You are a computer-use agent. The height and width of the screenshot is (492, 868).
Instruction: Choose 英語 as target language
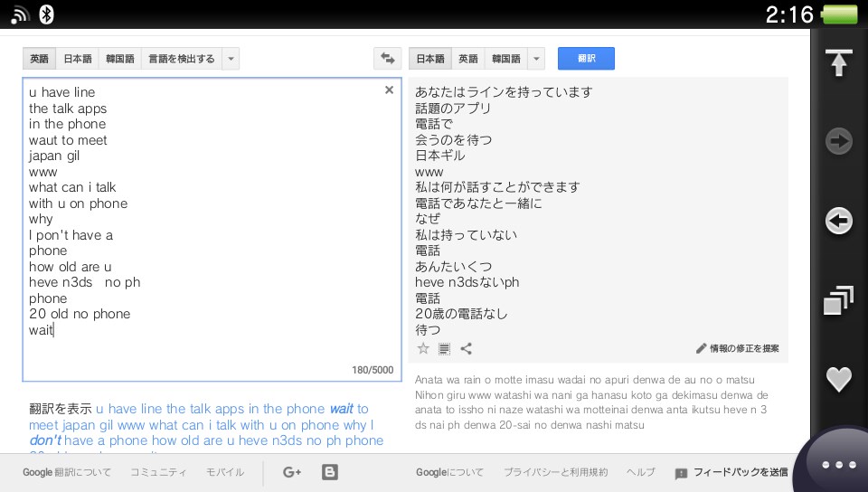pos(468,59)
